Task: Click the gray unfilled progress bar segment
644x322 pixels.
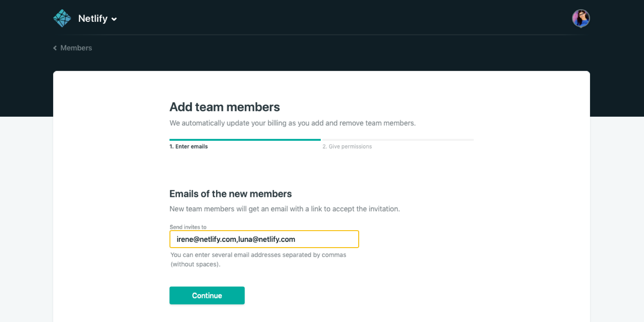Action: tap(397, 140)
